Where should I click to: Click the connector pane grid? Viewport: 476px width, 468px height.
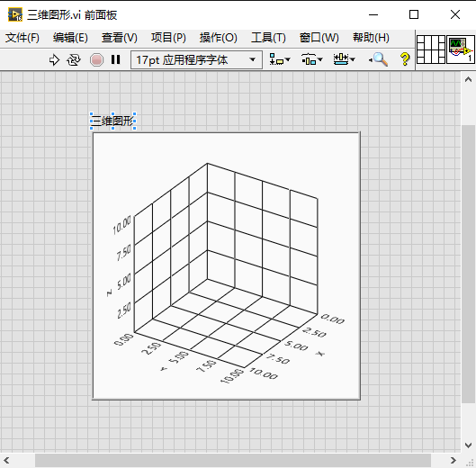431,49
